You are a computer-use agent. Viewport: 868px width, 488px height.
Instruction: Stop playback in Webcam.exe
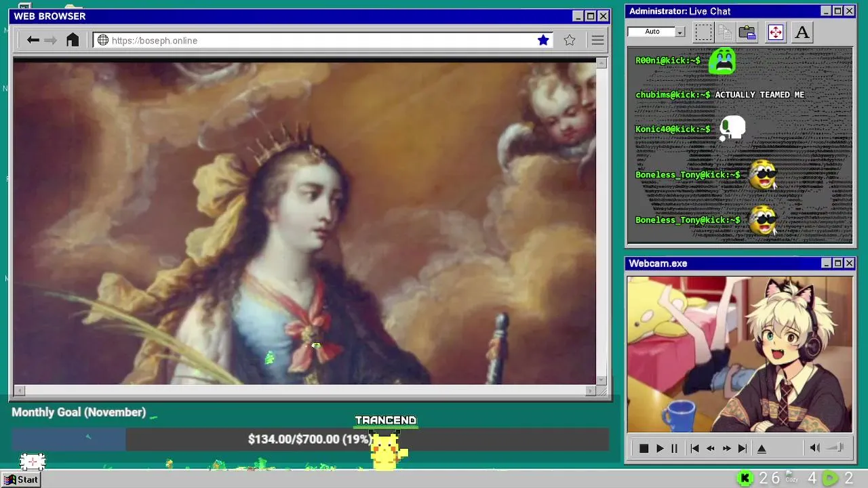point(644,448)
